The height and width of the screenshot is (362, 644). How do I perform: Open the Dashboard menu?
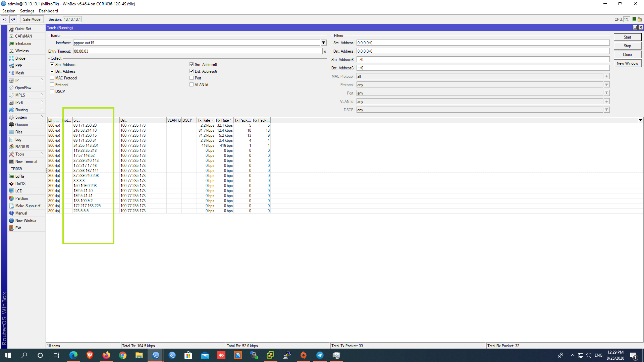48,11
